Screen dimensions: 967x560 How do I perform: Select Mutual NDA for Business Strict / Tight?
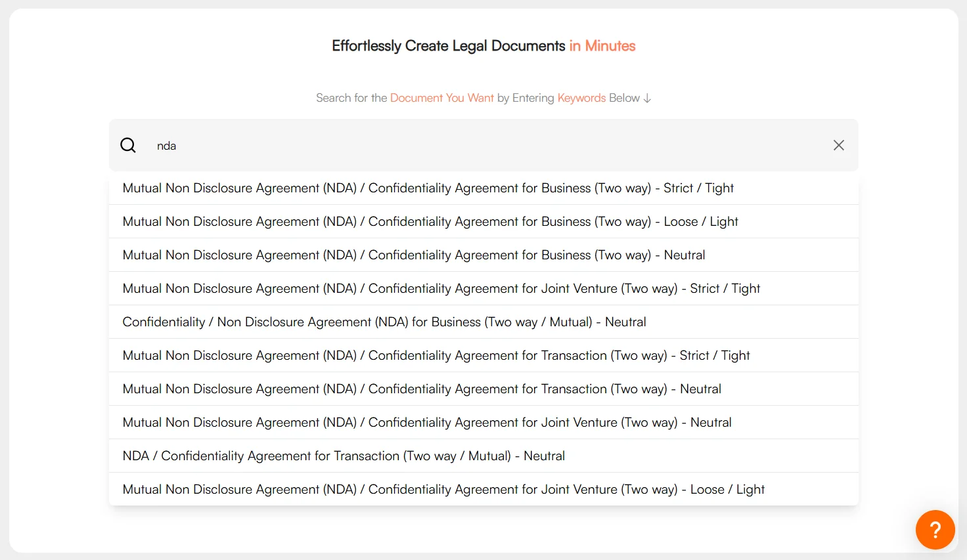pyautogui.click(x=428, y=188)
